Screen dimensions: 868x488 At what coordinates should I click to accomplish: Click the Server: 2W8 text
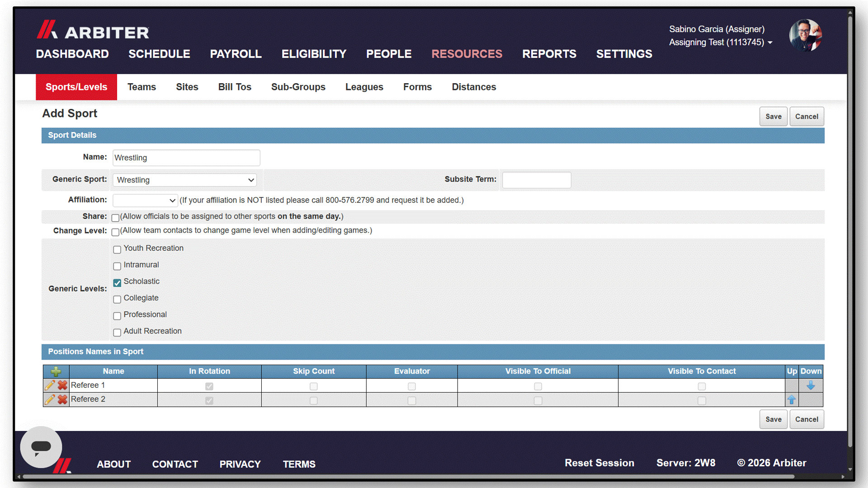tap(686, 463)
